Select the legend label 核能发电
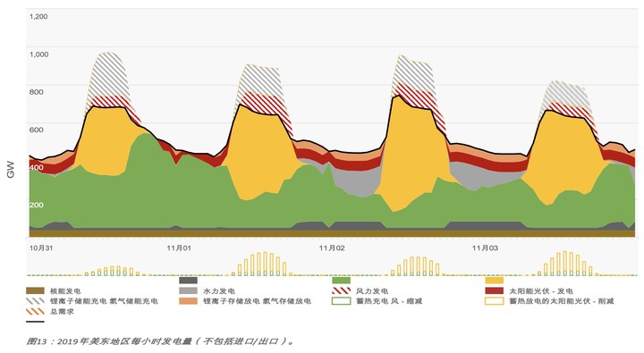Viewport: 644px width, 353px height. point(65,291)
